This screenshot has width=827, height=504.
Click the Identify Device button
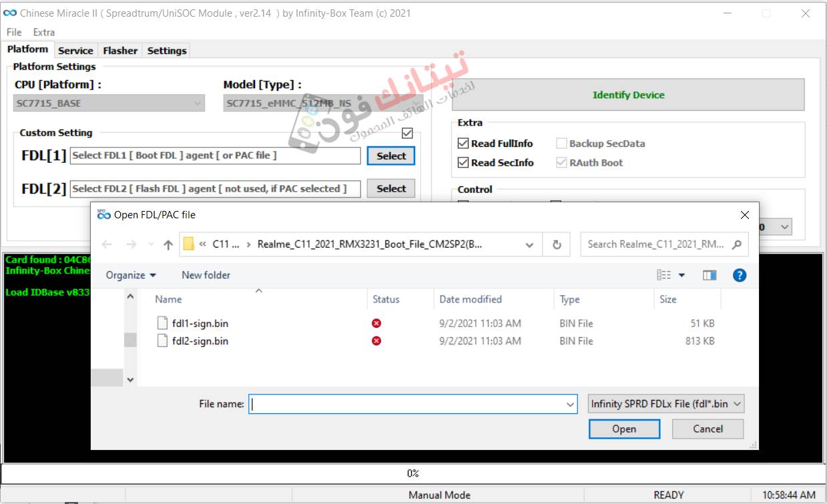click(628, 95)
